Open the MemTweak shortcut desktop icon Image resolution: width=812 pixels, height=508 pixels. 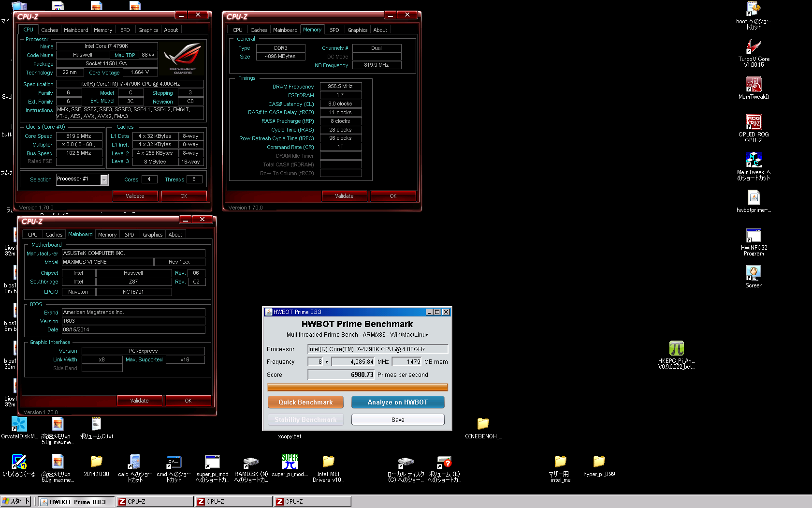(754, 160)
